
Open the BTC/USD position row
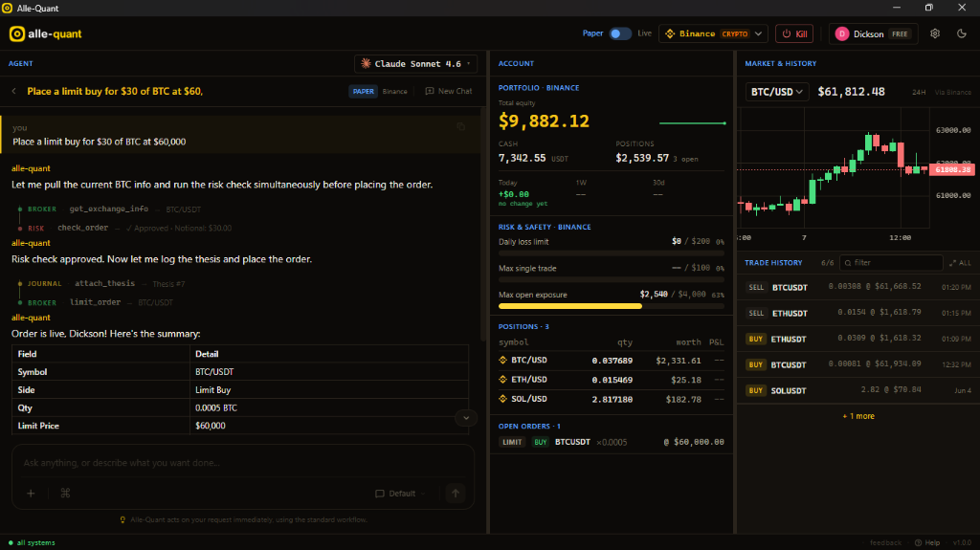tap(612, 361)
